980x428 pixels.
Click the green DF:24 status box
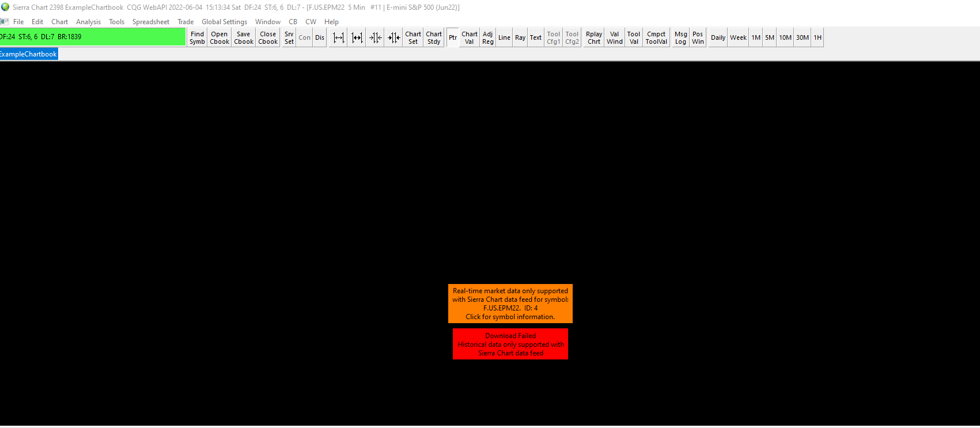93,37
